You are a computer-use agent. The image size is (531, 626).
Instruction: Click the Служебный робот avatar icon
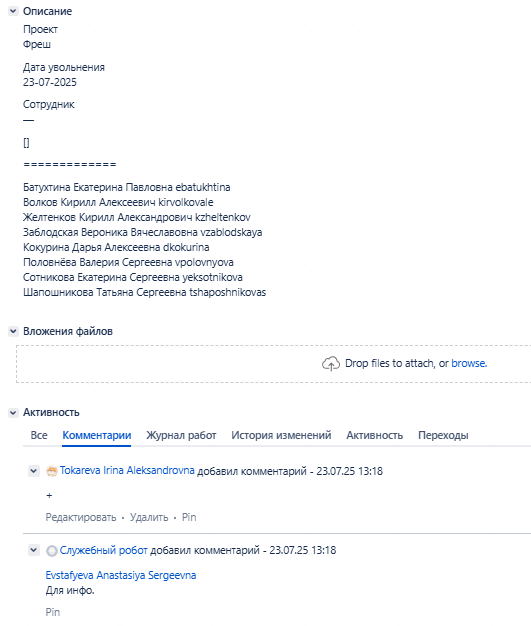coord(52,551)
